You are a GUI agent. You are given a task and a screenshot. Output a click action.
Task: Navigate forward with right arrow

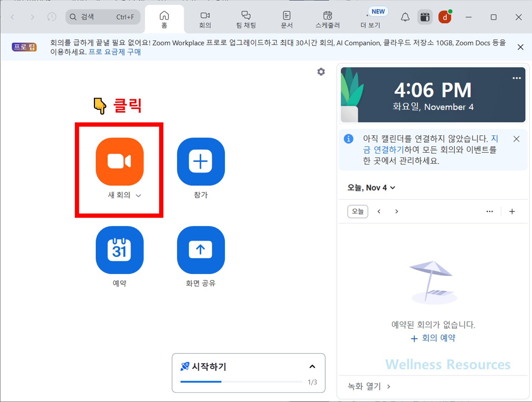coord(32,17)
